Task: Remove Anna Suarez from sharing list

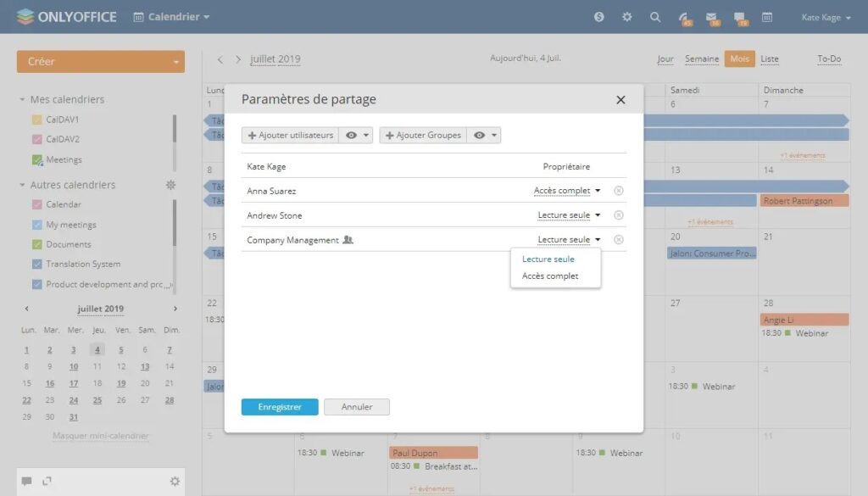Action: tap(618, 191)
